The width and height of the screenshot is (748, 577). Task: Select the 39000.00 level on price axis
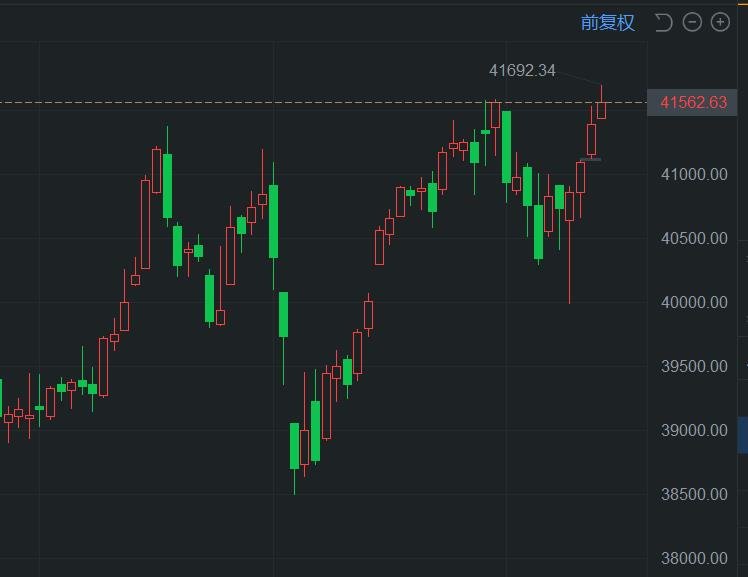pyautogui.click(x=693, y=430)
